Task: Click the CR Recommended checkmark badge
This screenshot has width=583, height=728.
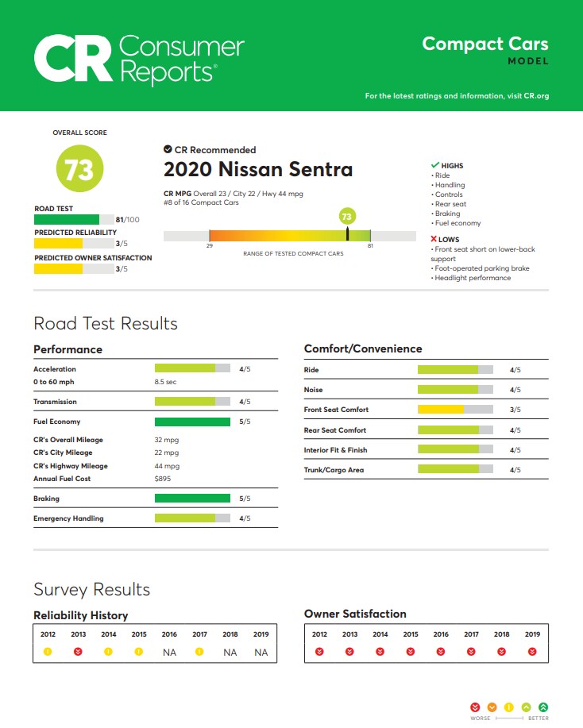Action: pos(168,149)
